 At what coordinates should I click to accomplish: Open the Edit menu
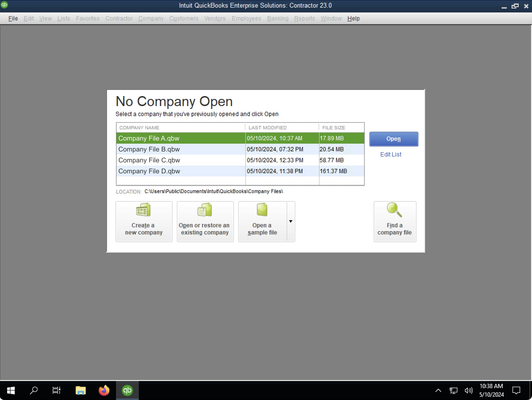click(29, 19)
